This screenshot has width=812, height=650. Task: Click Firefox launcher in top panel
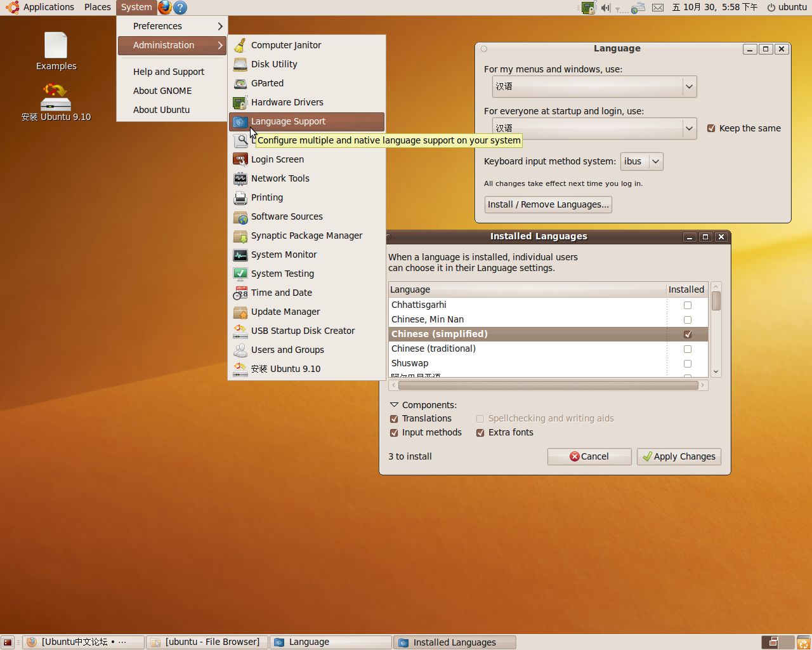point(165,7)
